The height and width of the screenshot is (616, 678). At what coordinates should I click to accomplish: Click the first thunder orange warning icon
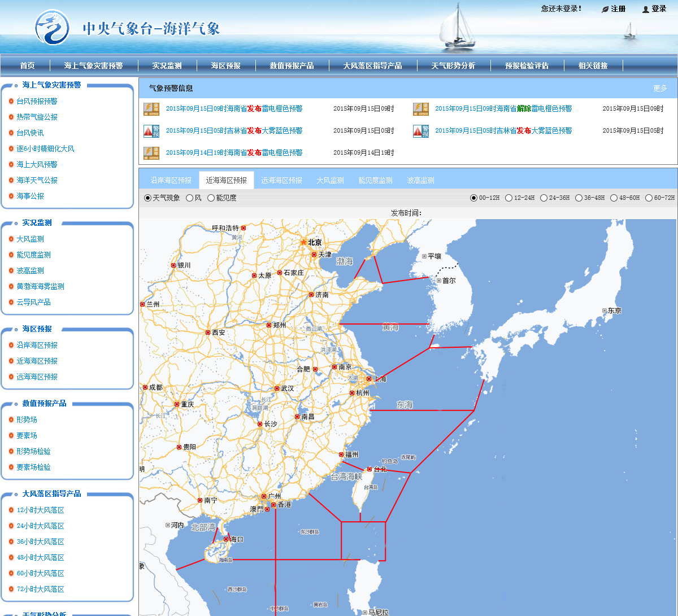point(151,109)
